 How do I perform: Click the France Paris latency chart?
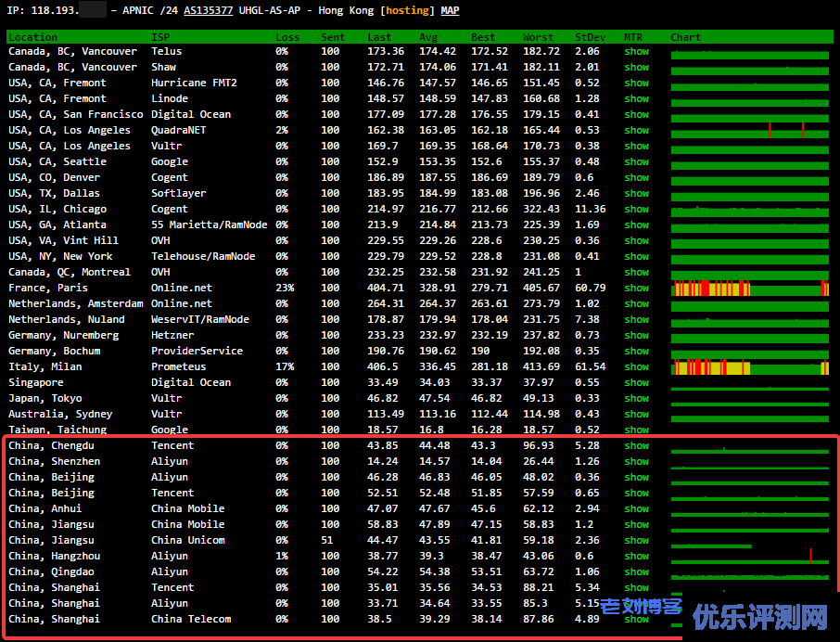click(749, 289)
